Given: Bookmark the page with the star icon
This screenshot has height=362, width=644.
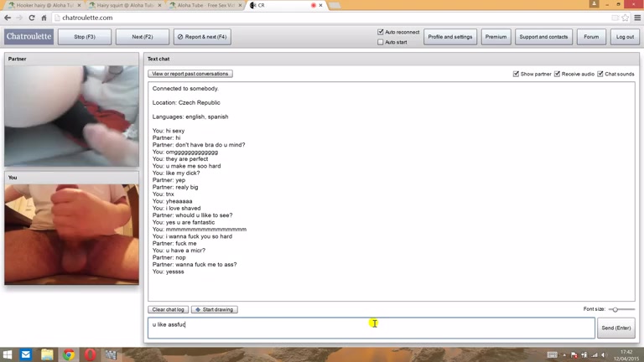Looking at the screenshot, I should tap(626, 18).
